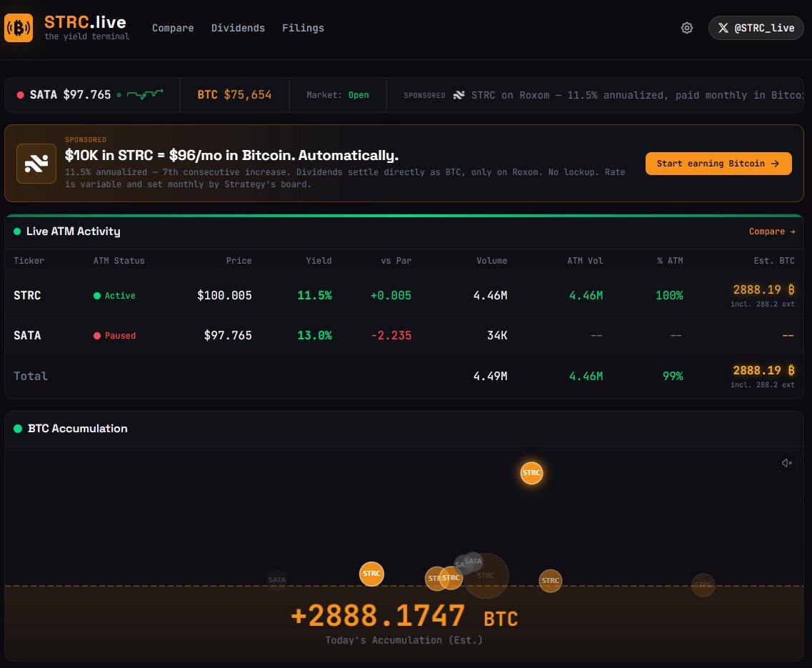Screen dimensions: 812x668
Task: Open the Compare nav item
Action: point(173,28)
